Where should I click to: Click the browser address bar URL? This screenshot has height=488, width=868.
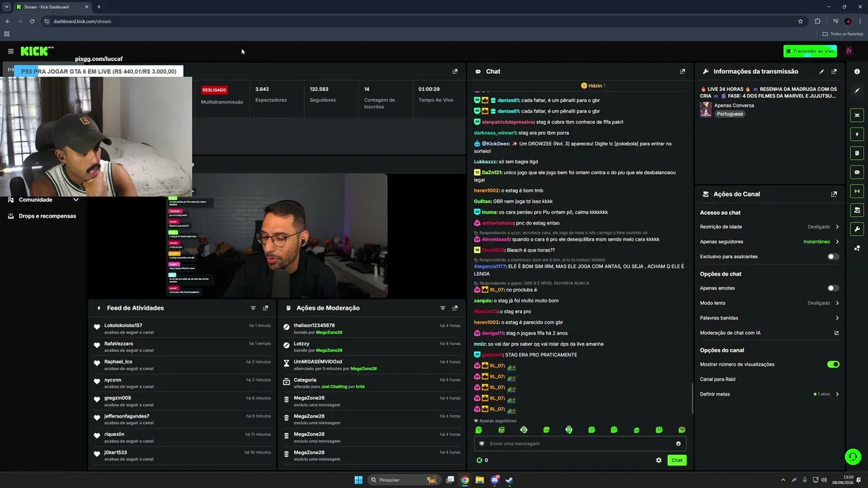tap(82, 21)
